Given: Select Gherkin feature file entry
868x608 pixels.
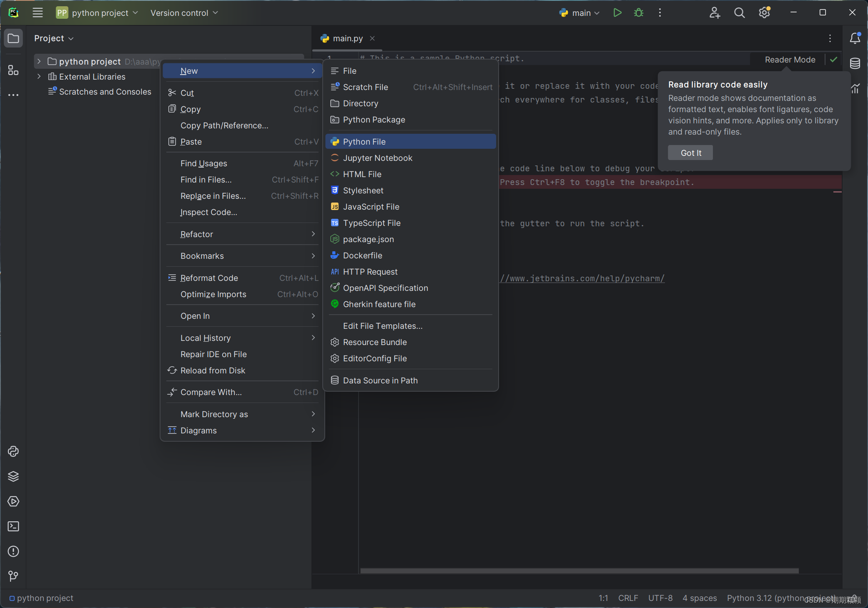Looking at the screenshot, I should click(x=411, y=304).
